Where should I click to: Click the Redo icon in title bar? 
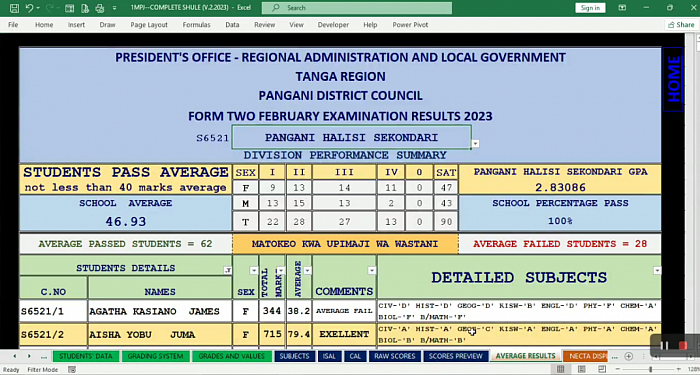[x=49, y=8]
